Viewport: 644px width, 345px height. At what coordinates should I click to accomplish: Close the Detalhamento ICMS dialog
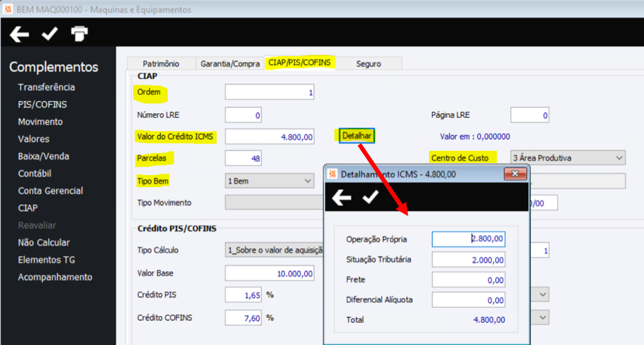515,174
